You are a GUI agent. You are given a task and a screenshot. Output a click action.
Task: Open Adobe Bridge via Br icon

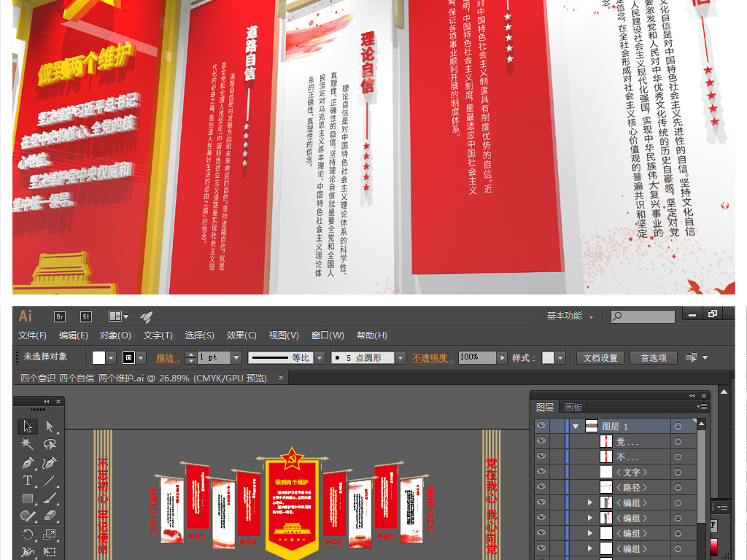[x=61, y=316]
